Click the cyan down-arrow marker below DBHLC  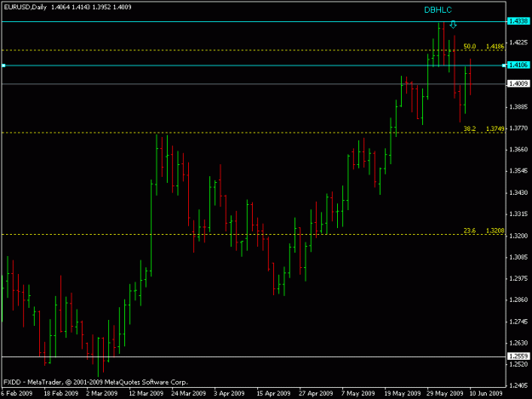pyautogui.click(x=453, y=25)
